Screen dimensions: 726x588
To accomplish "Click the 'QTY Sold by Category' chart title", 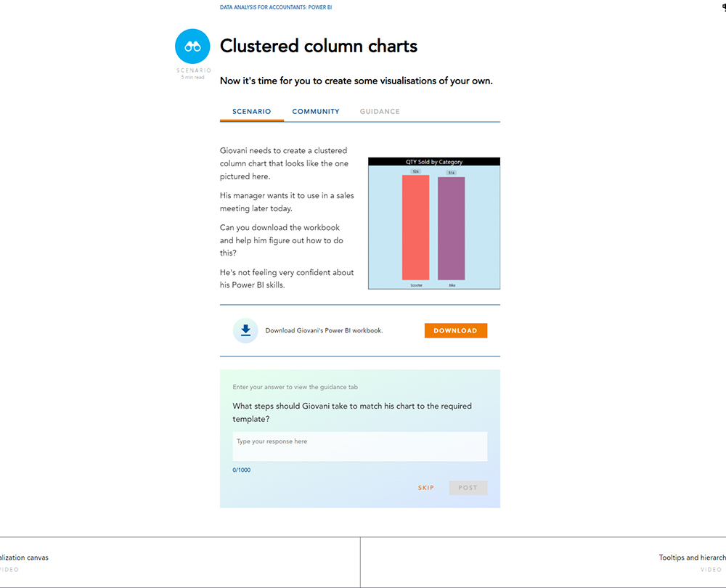I will pos(434,162).
